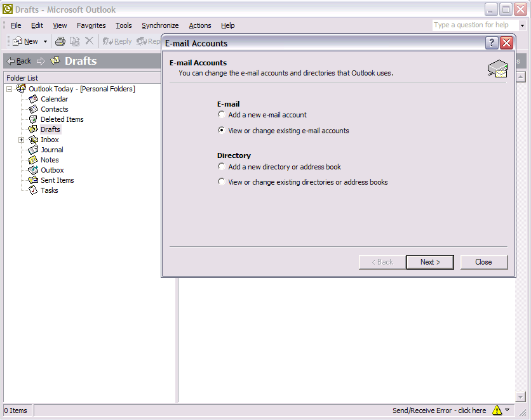Open the Help menu

click(227, 25)
